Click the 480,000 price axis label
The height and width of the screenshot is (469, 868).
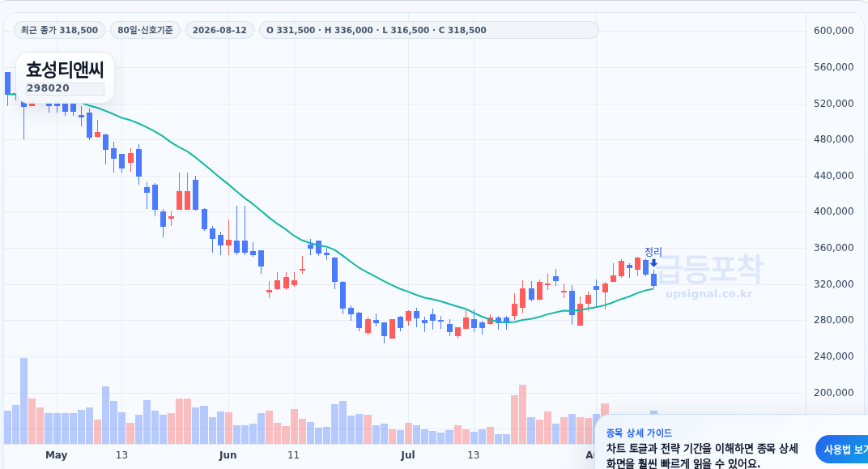click(833, 139)
